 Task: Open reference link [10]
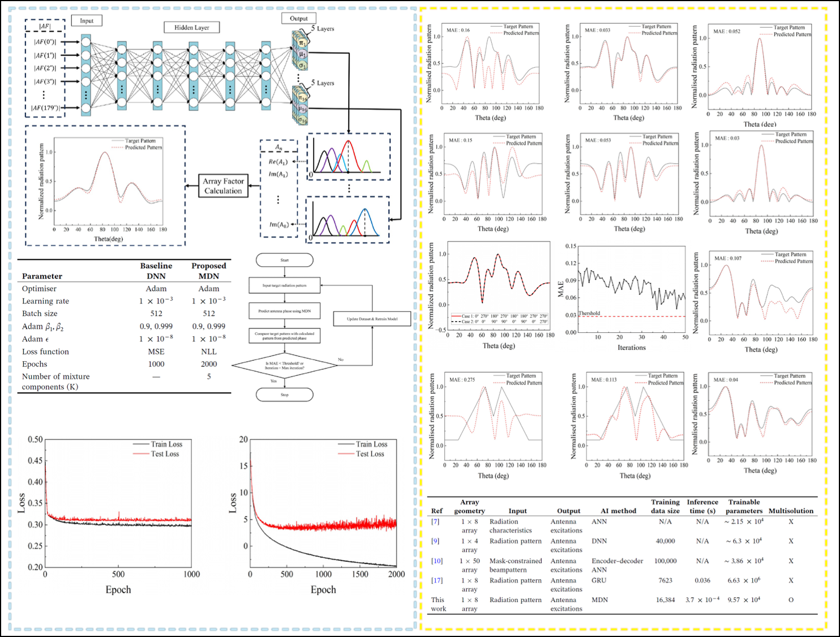437,561
